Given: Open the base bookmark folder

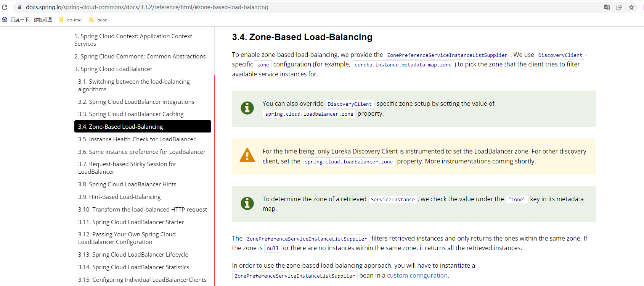Looking at the screenshot, I should (x=98, y=19).
